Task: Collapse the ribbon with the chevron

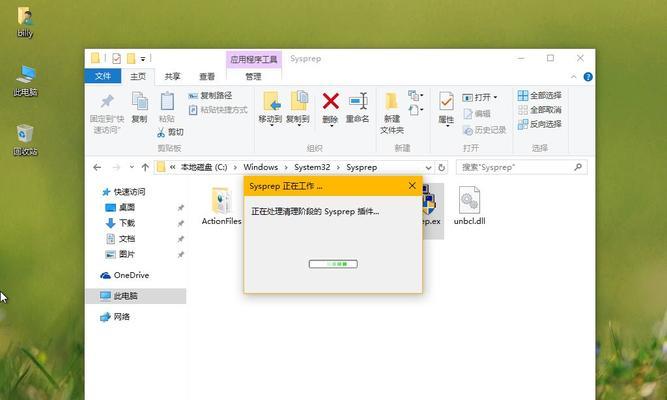Action: (573, 77)
